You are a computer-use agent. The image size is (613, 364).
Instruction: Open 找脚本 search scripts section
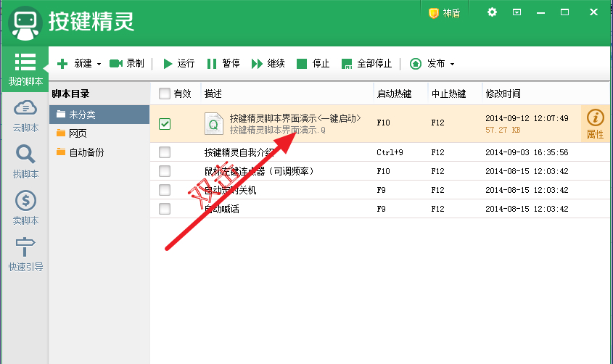(x=25, y=162)
